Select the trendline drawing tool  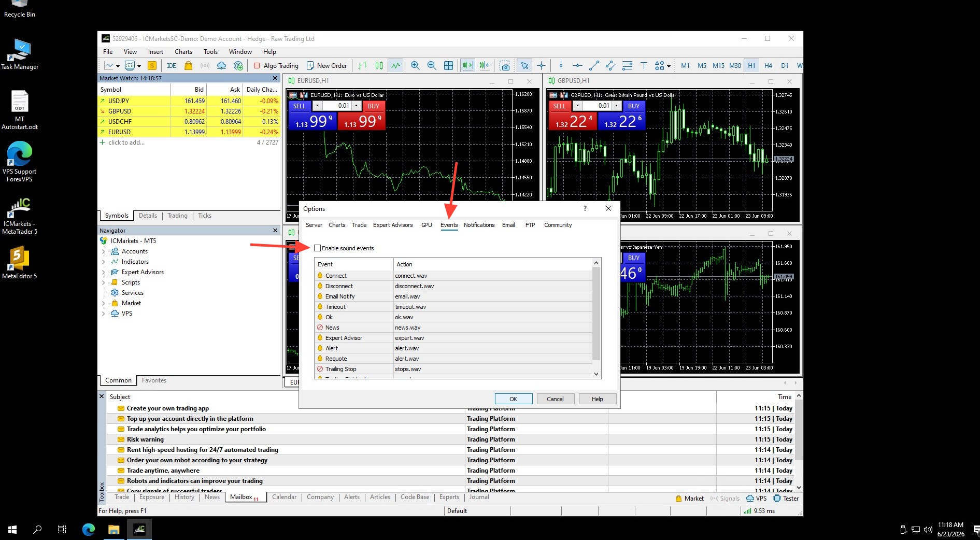(594, 66)
